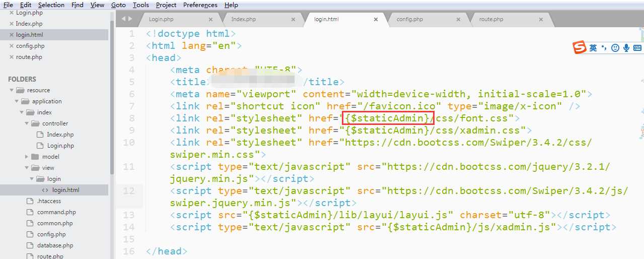Image resolution: width=644 pixels, height=259 pixels.
Task: Click the code icon beside login.html in the tree
Action: (x=45, y=190)
